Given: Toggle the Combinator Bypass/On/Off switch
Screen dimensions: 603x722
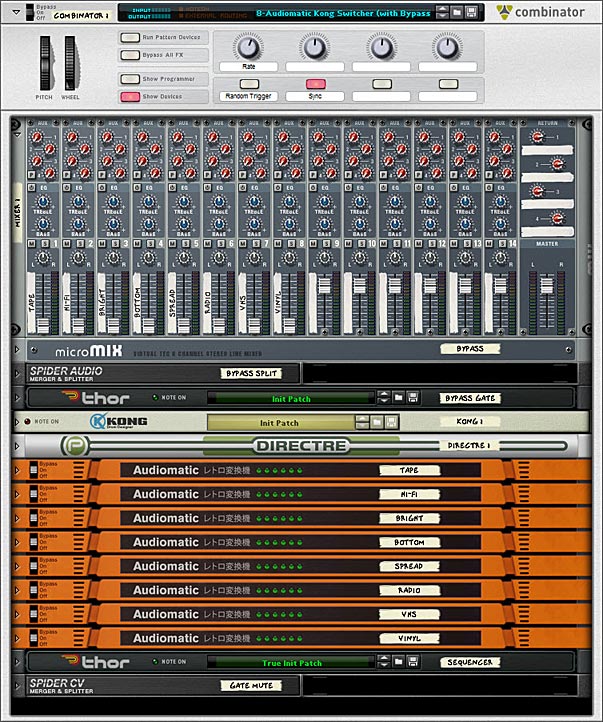Looking at the screenshot, I should pos(30,12).
